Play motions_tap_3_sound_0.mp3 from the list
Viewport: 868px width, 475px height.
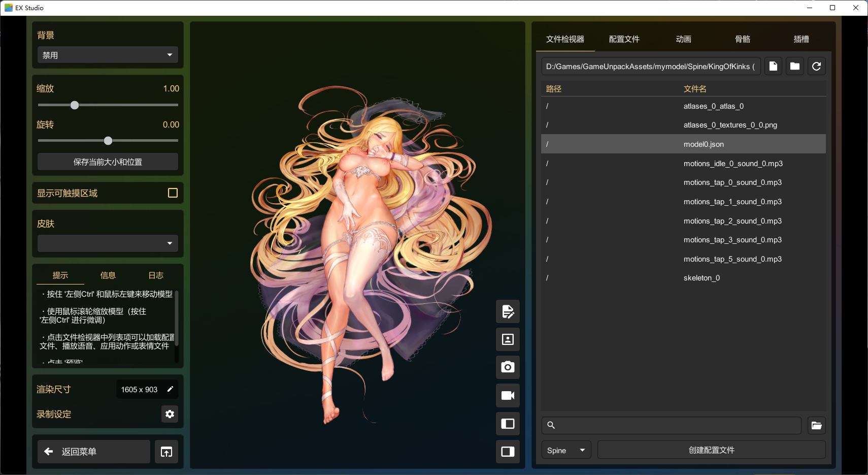coord(683,240)
